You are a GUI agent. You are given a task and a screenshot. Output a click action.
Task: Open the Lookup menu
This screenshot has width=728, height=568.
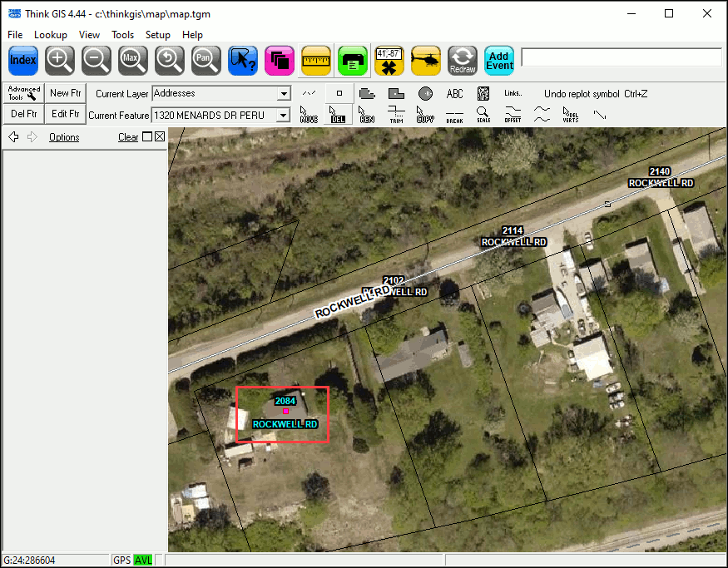(x=50, y=35)
